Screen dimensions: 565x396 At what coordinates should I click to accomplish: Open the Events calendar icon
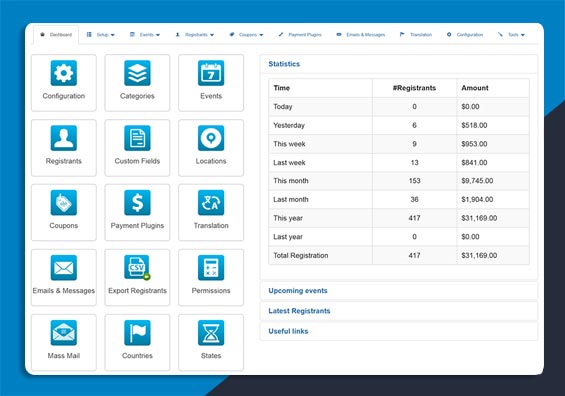(211, 73)
